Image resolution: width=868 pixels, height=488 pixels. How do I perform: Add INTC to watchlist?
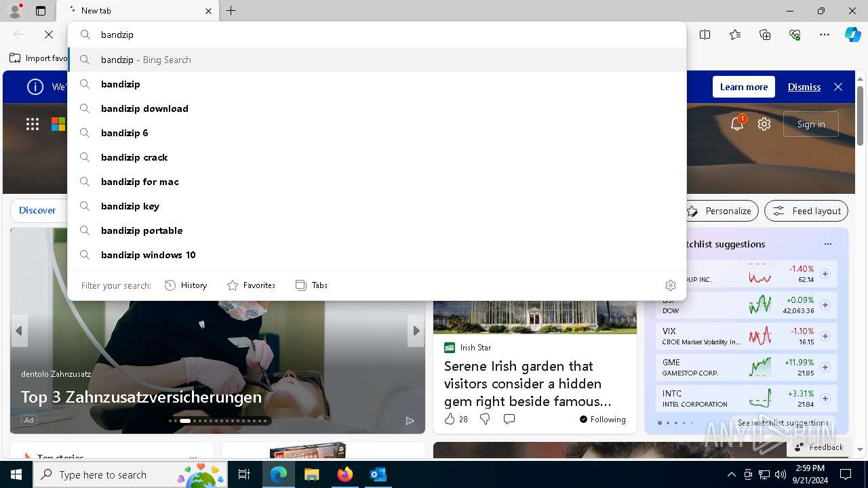tap(825, 399)
